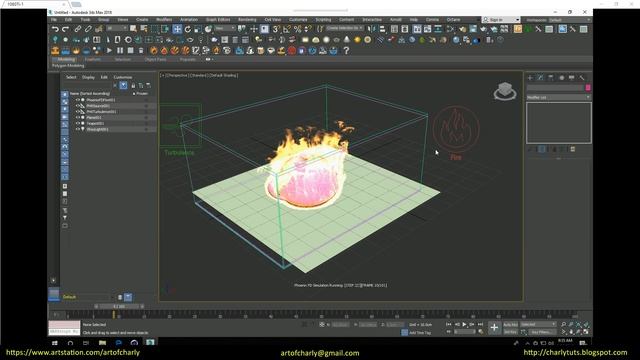Click the Key Filters button

(541, 332)
